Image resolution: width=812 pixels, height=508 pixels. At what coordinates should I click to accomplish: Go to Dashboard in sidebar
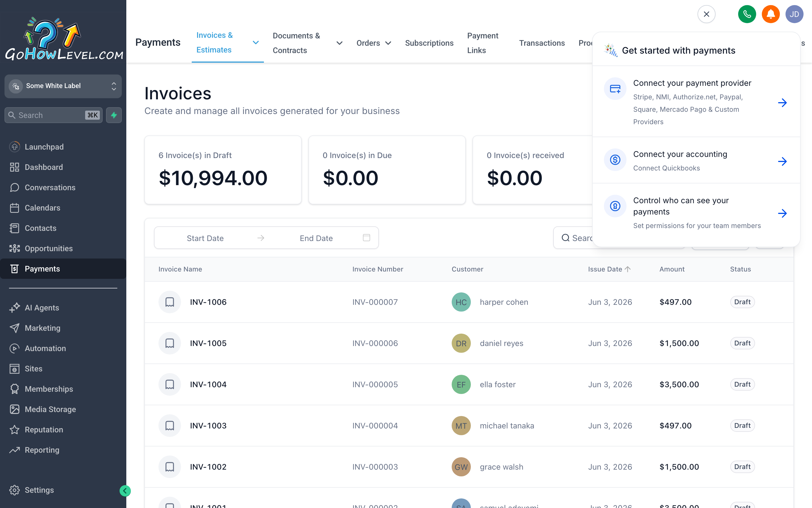pos(63,167)
